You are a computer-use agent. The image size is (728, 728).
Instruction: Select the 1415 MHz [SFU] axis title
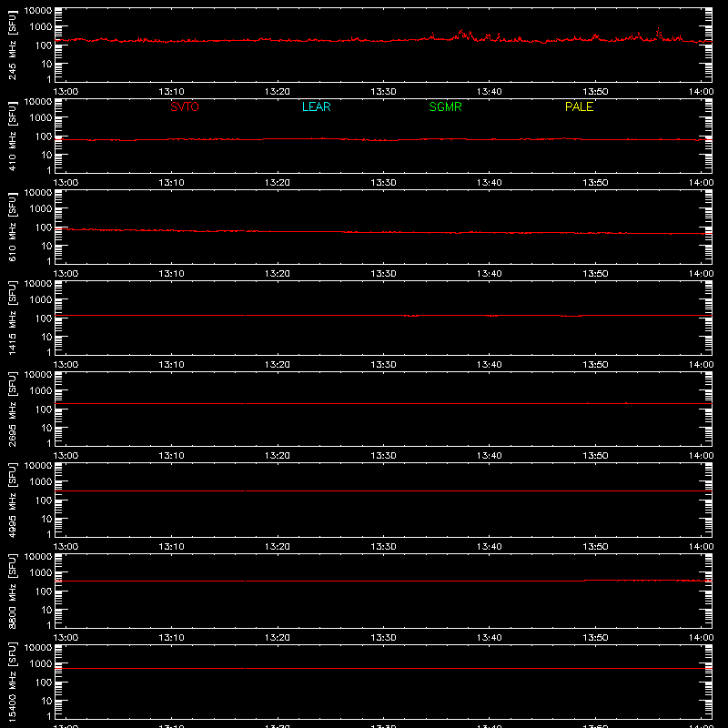tap(12, 318)
